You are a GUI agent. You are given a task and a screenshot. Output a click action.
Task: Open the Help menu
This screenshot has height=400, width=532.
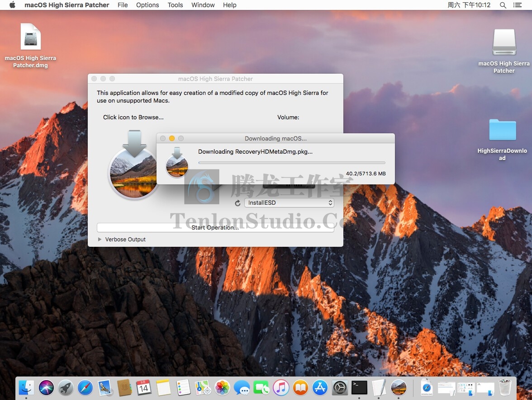[x=230, y=5]
